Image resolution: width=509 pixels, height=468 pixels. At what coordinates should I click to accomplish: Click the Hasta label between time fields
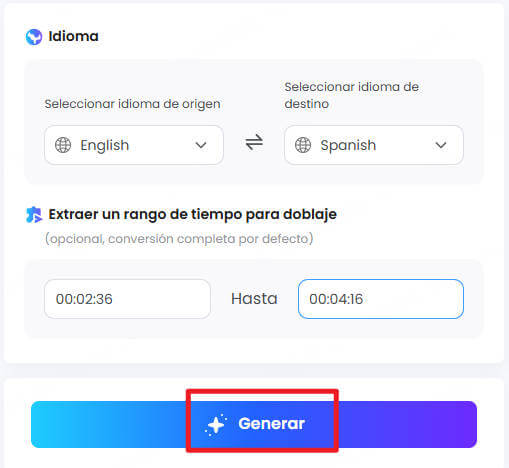(x=254, y=299)
